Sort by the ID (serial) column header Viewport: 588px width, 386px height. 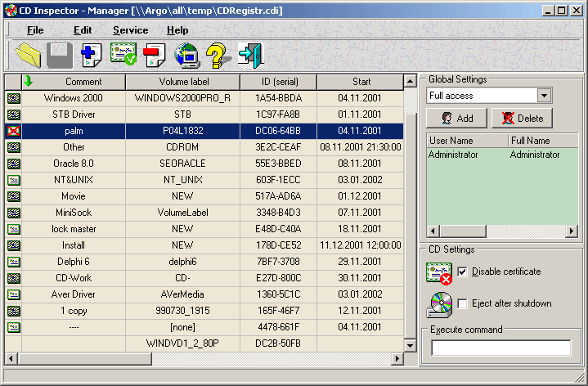[279, 82]
